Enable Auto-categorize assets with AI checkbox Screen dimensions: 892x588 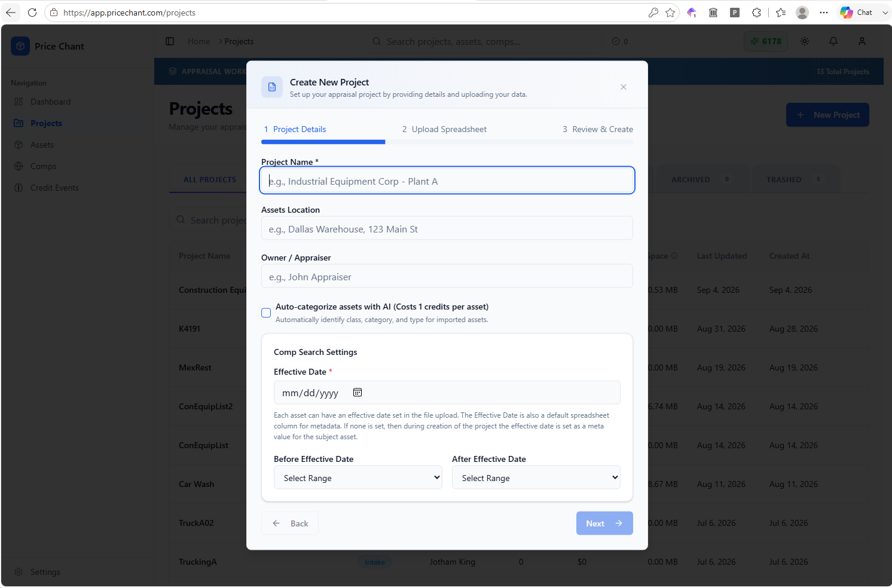(266, 313)
